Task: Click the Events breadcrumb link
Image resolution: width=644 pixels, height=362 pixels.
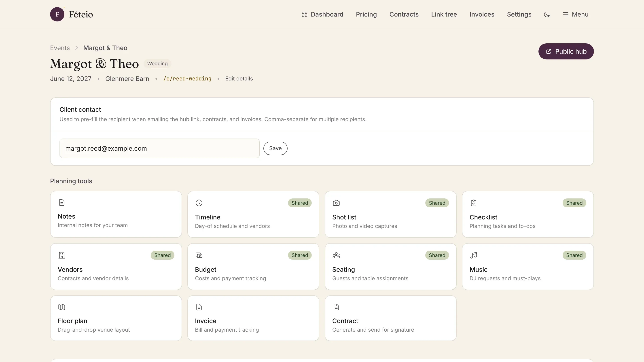Action: pyautogui.click(x=60, y=48)
